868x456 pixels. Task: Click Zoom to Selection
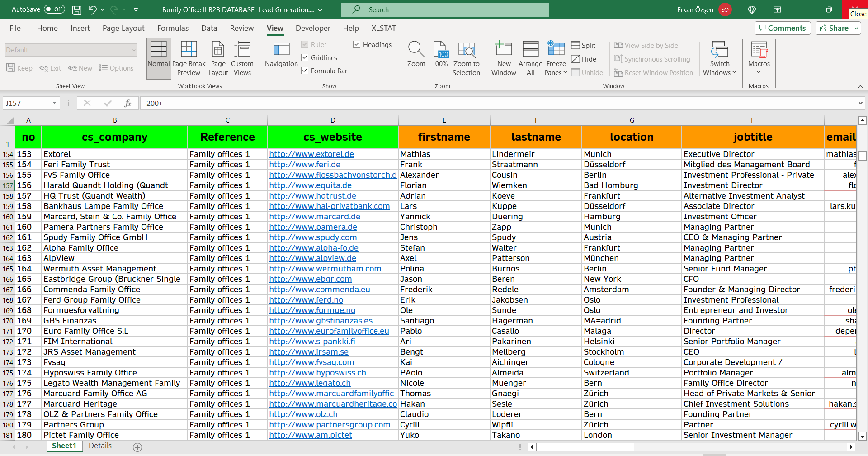466,59
